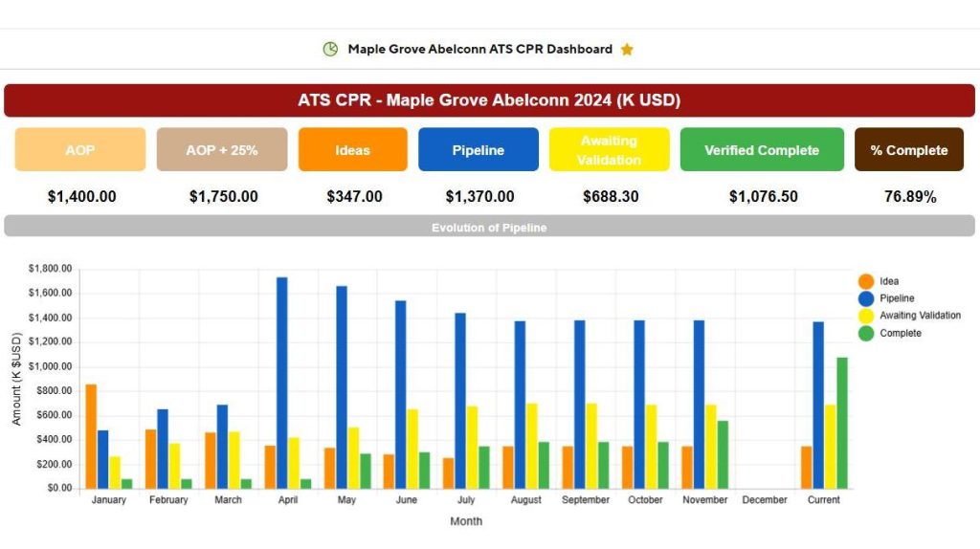Toggle Awaiting Validation series via legend text
The image size is (980, 549).
point(920,316)
